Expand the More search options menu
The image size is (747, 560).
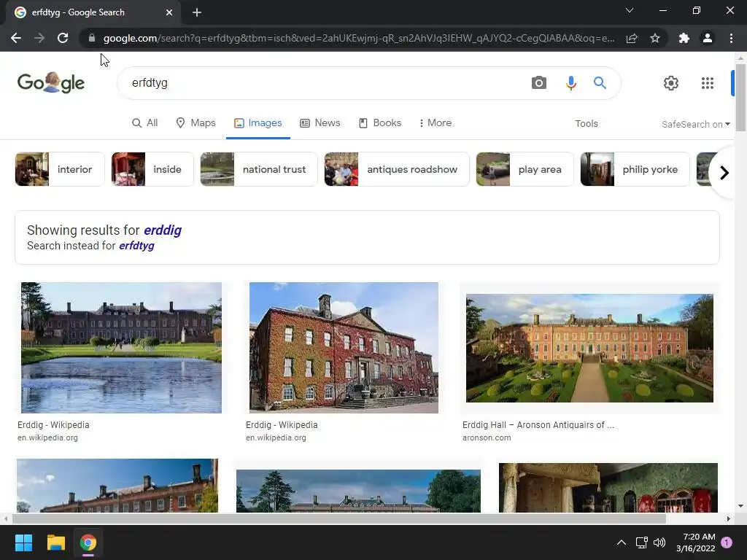pos(436,122)
